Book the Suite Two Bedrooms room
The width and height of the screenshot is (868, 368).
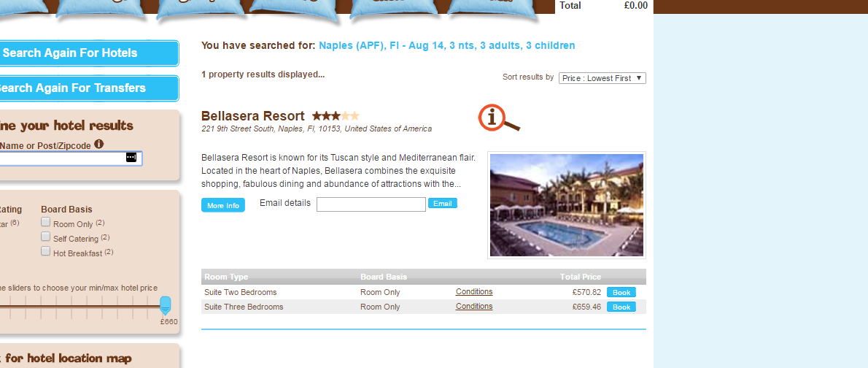621,292
